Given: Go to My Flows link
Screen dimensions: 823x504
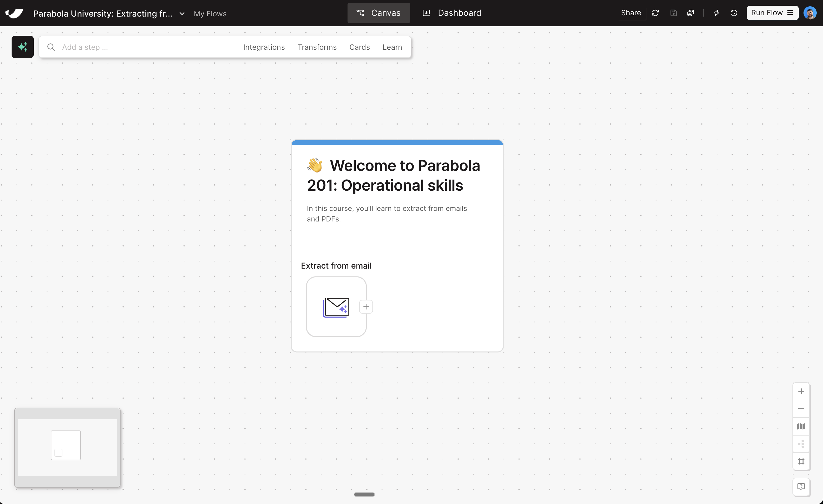Looking at the screenshot, I should (x=210, y=14).
